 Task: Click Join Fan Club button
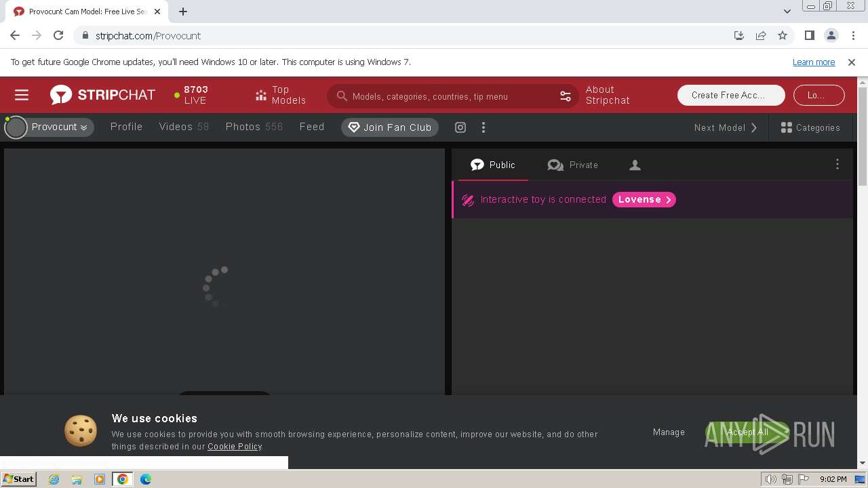point(390,127)
